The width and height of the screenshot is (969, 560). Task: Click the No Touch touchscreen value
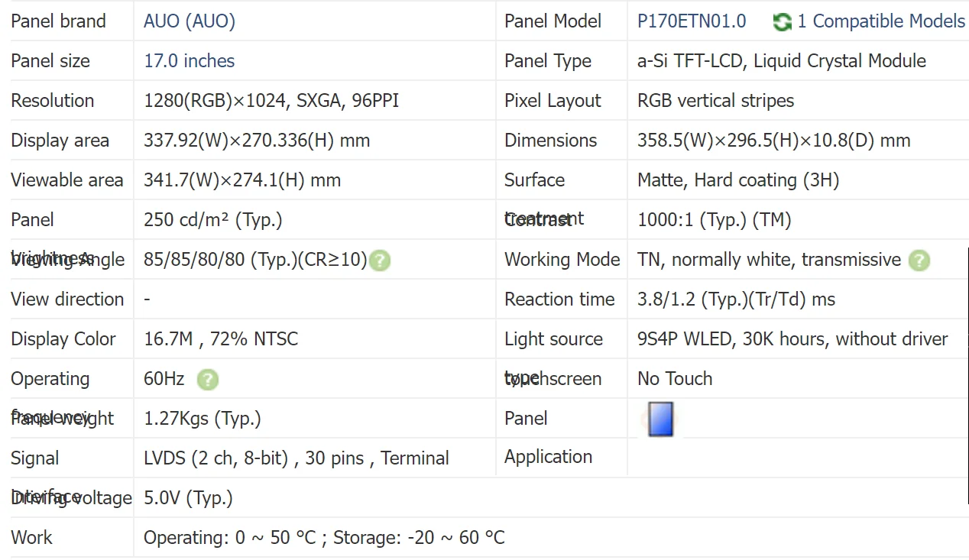coord(674,379)
